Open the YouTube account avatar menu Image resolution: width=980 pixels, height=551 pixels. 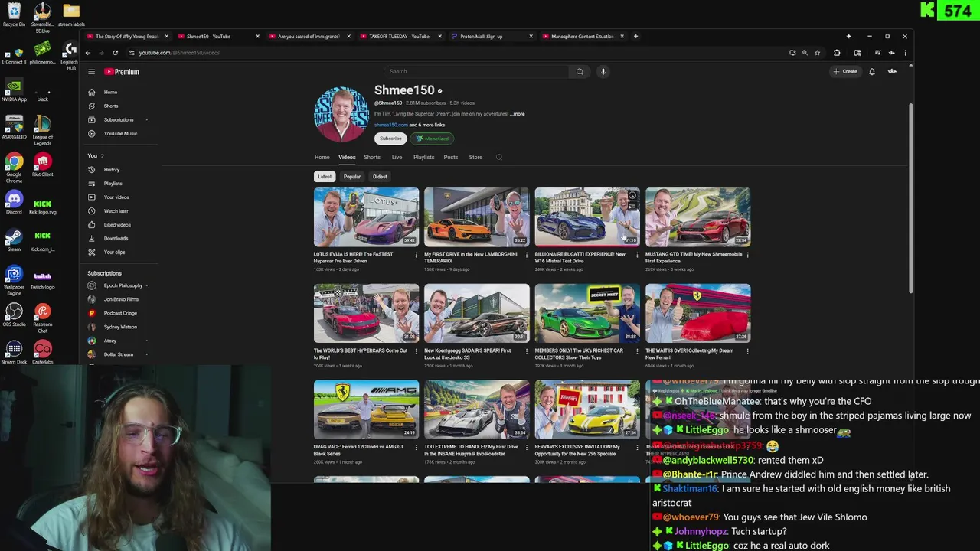click(x=892, y=72)
